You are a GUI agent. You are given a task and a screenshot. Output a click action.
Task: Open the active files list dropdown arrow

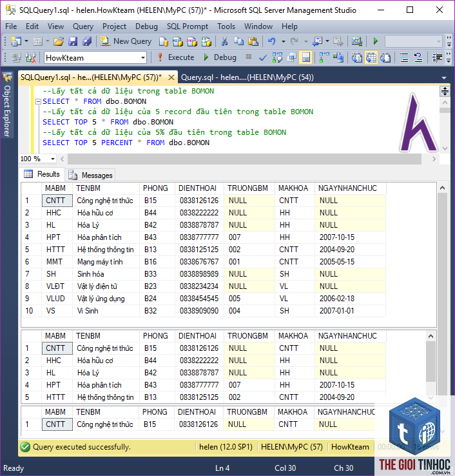[x=444, y=77]
